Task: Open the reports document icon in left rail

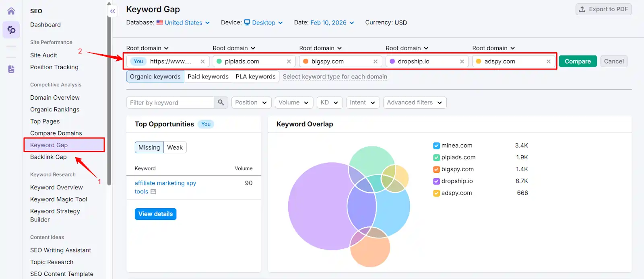Action: [x=11, y=69]
